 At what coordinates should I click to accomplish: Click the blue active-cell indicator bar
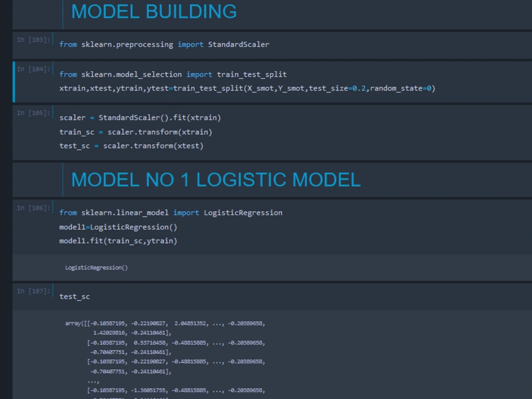click(14, 81)
